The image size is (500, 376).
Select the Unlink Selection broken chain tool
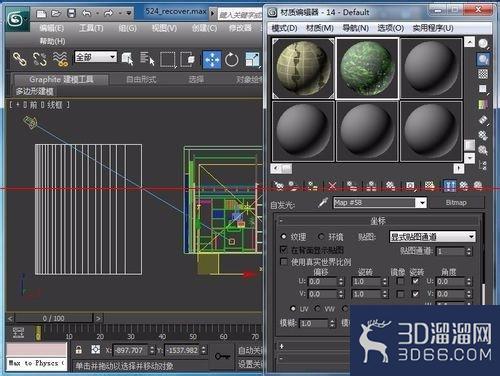pyautogui.click(x=40, y=59)
